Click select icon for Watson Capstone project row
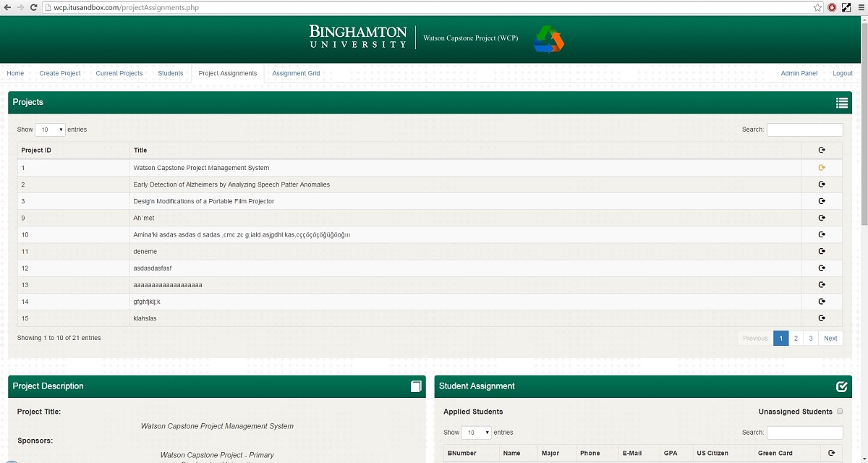Image resolution: width=868 pixels, height=463 pixels. pyautogui.click(x=822, y=168)
